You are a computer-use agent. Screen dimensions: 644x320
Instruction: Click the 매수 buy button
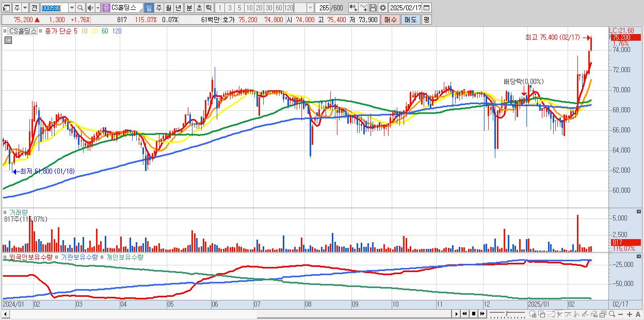coord(391,20)
